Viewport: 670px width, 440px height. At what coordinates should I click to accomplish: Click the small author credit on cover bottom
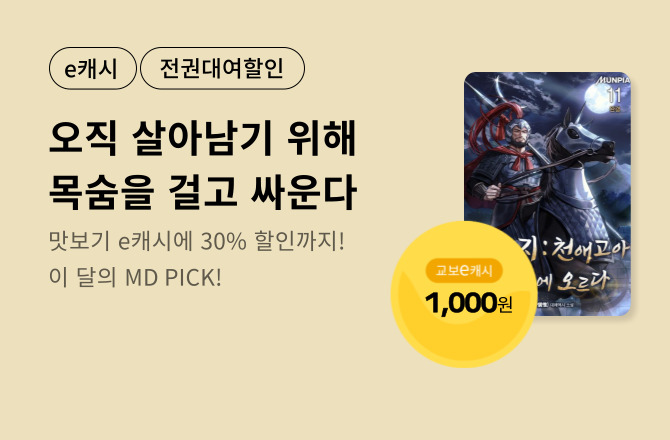coord(555,305)
